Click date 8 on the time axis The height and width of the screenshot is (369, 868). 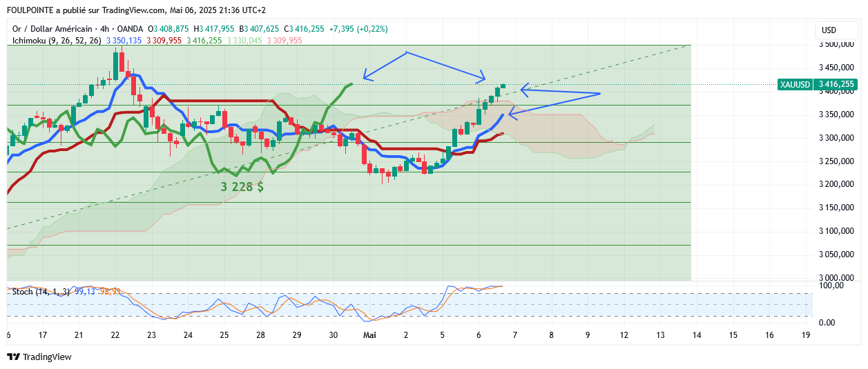[x=551, y=335]
